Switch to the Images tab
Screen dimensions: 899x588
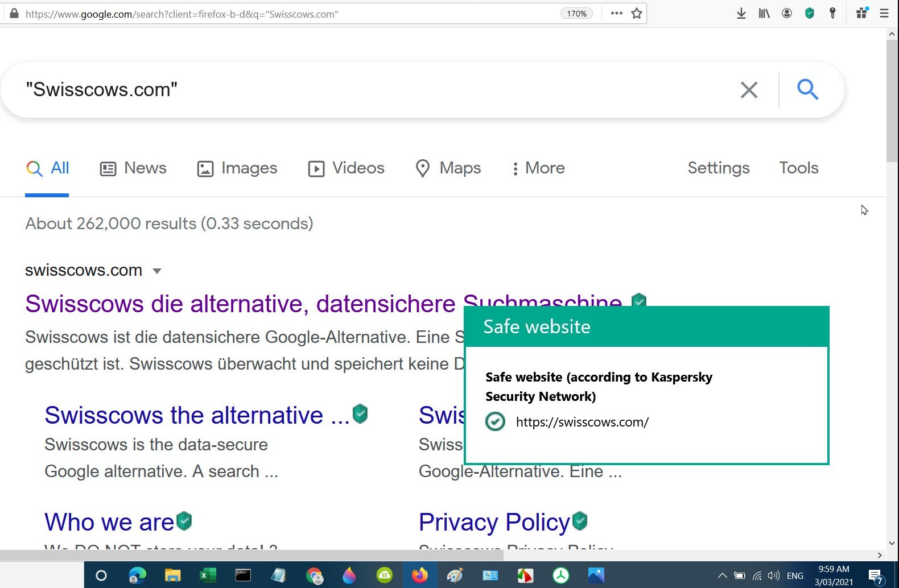pos(237,168)
